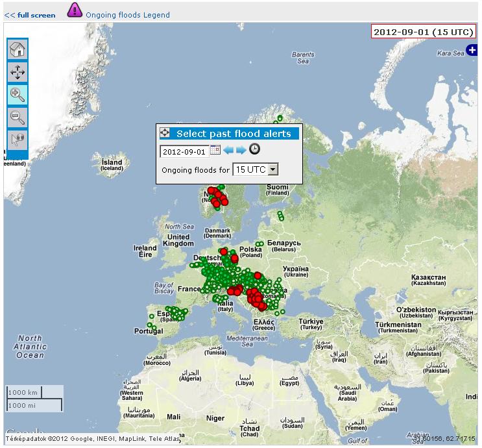Screen dimensions: 482x448
Task: Click the Беларусь (Belarus) map label
Action: (x=283, y=246)
